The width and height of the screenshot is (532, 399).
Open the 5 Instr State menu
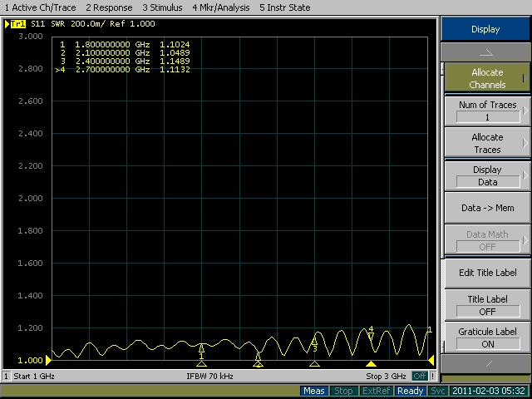click(x=284, y=7)
